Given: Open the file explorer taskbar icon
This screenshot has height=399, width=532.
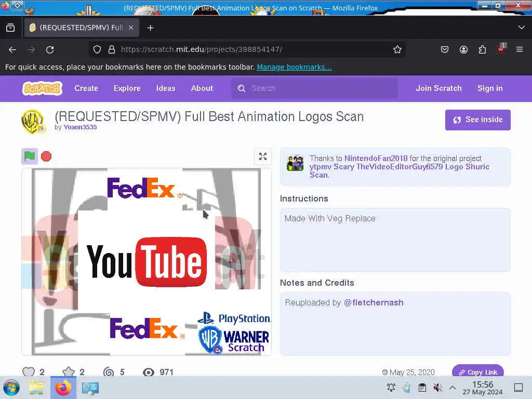Looking at the screenshot, I should [36, 388].
